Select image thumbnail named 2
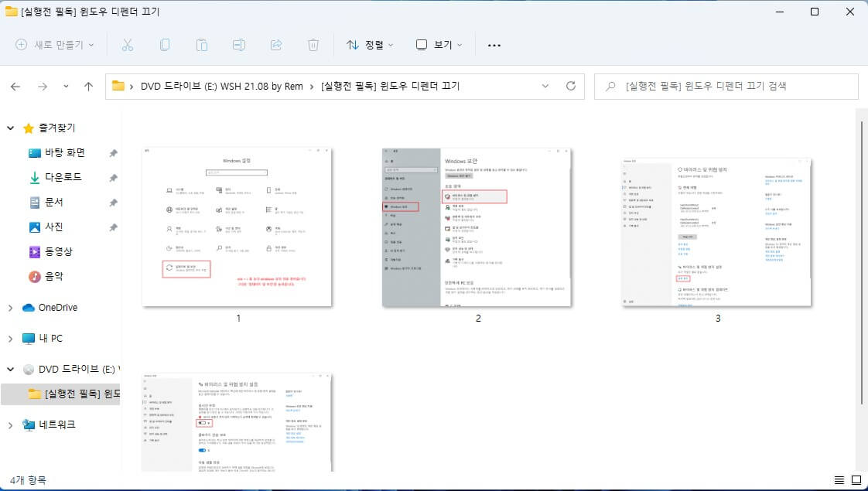Viewport: 868px width, 491px height. coord(477,227)
